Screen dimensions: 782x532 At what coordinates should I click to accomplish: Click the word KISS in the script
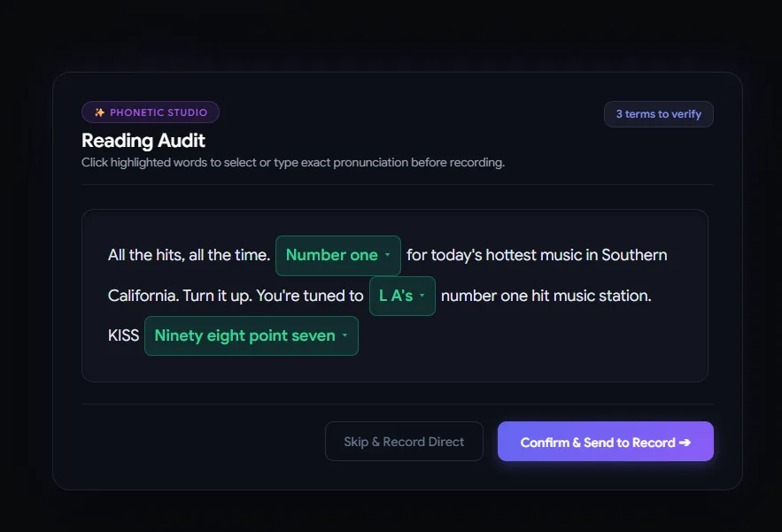point(123,335)
